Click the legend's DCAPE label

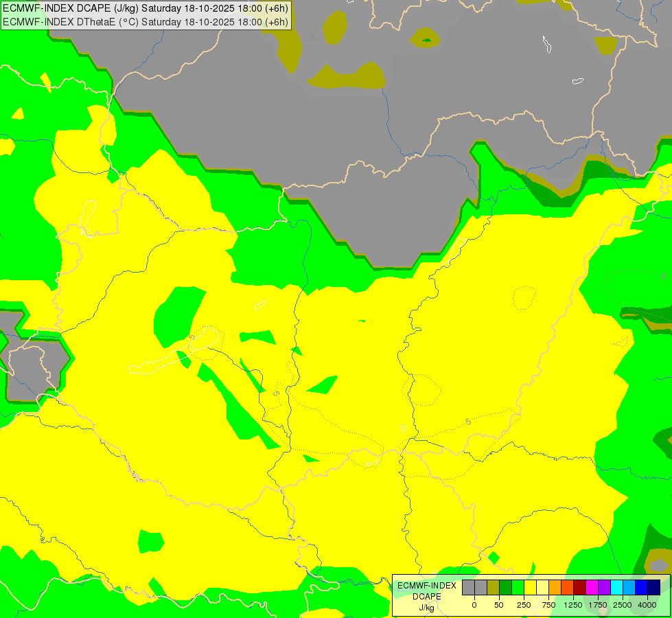click(x=427, y=597)
